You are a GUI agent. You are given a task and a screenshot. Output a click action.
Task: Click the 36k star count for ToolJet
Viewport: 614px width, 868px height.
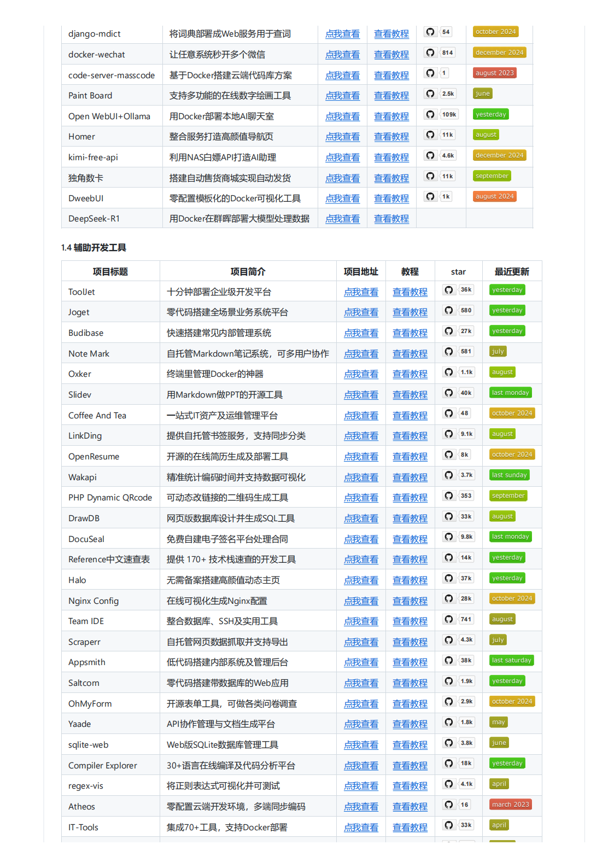point(466,290)
